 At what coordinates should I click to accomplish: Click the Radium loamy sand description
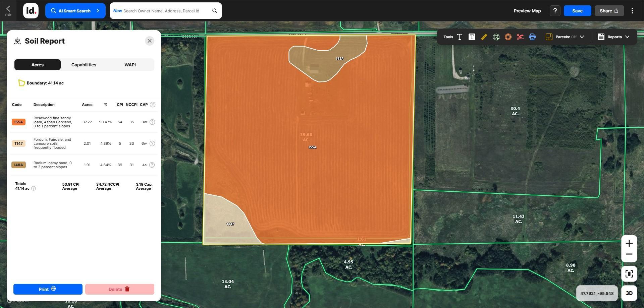click(x=52, y=165)
